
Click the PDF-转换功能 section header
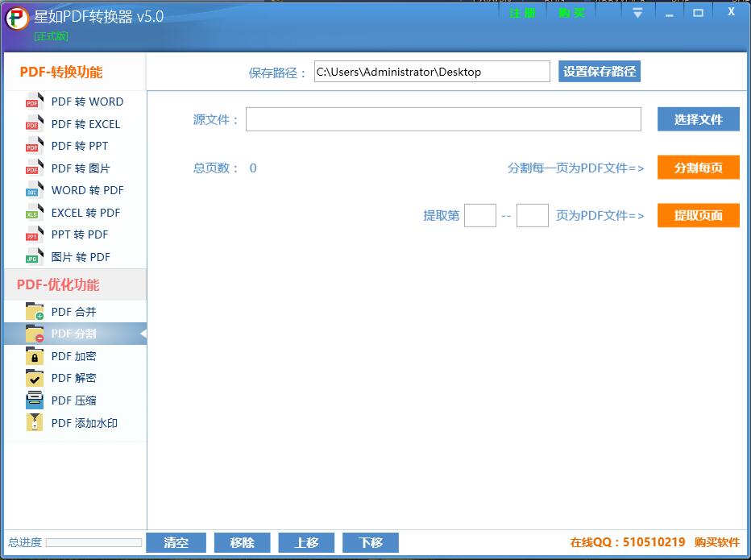coord(60,72)
